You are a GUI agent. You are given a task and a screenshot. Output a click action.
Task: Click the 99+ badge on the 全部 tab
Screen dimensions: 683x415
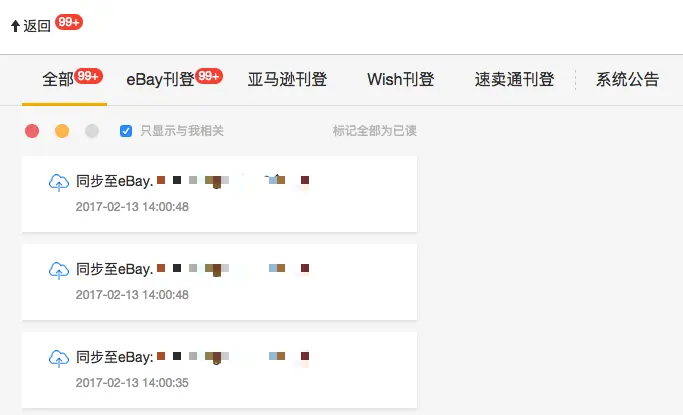point(88,76)
